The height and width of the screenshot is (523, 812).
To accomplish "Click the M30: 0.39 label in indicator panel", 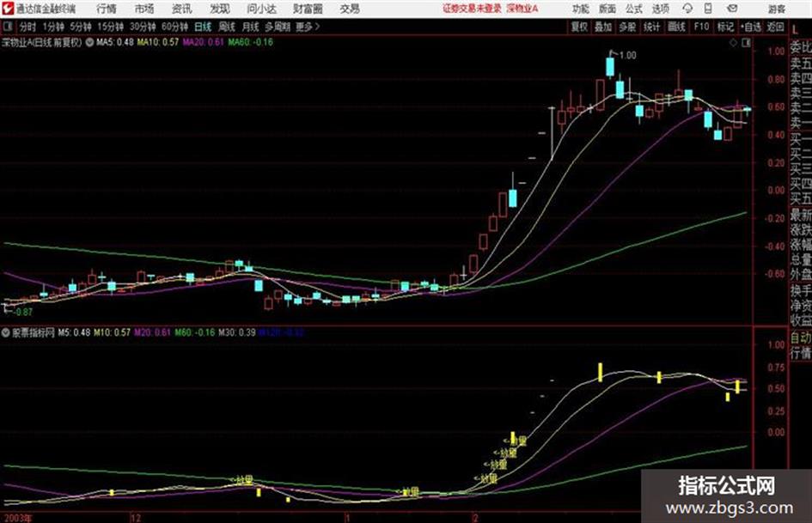I will [x=236, y=332].
